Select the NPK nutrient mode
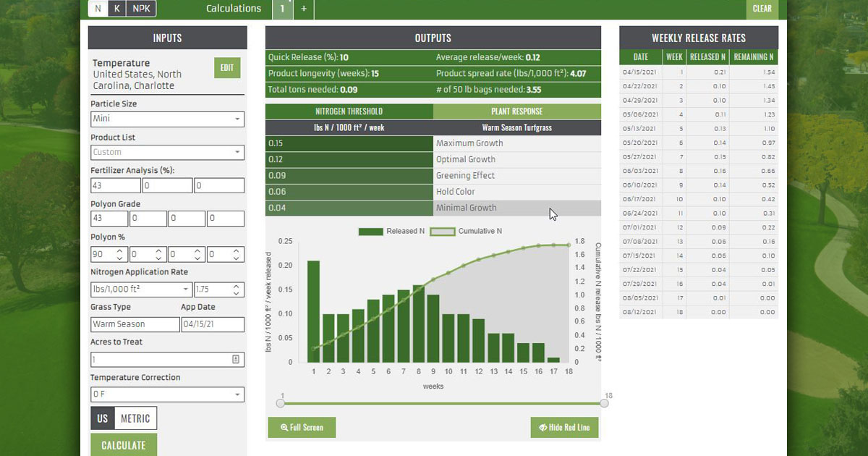 point(140,9)
